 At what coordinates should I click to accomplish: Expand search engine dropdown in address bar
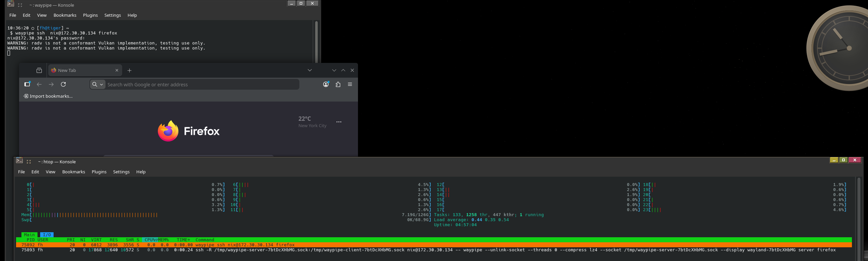[98, 85]
